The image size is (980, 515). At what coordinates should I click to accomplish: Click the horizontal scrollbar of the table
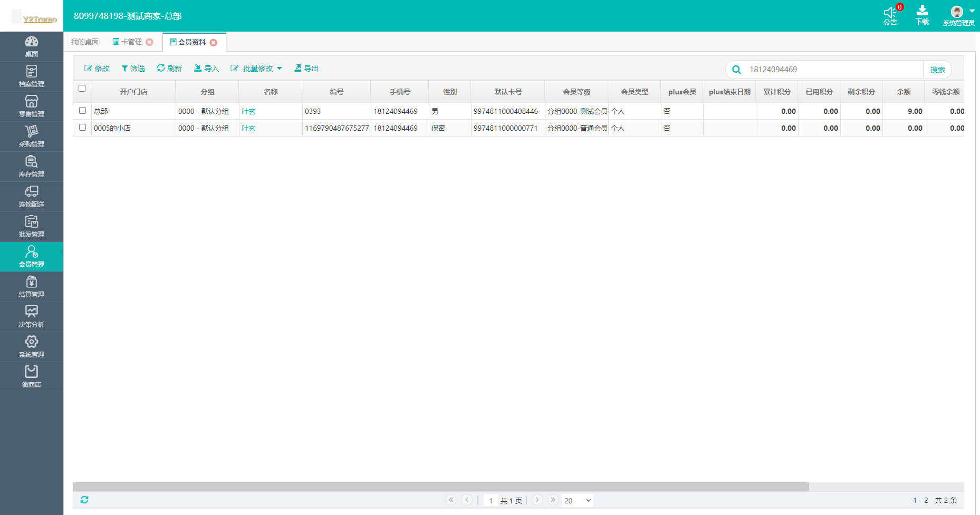click(440, 487)
